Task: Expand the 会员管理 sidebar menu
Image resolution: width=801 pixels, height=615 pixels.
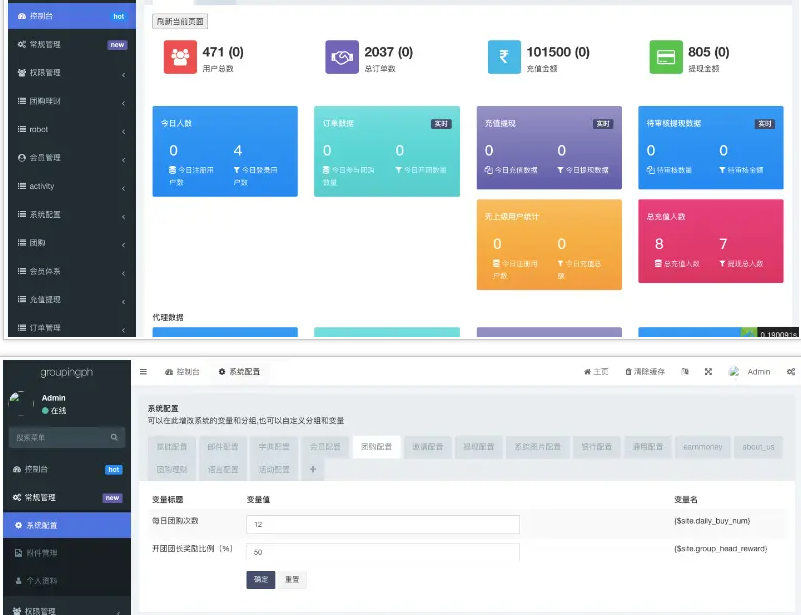Action: point(68,157)
